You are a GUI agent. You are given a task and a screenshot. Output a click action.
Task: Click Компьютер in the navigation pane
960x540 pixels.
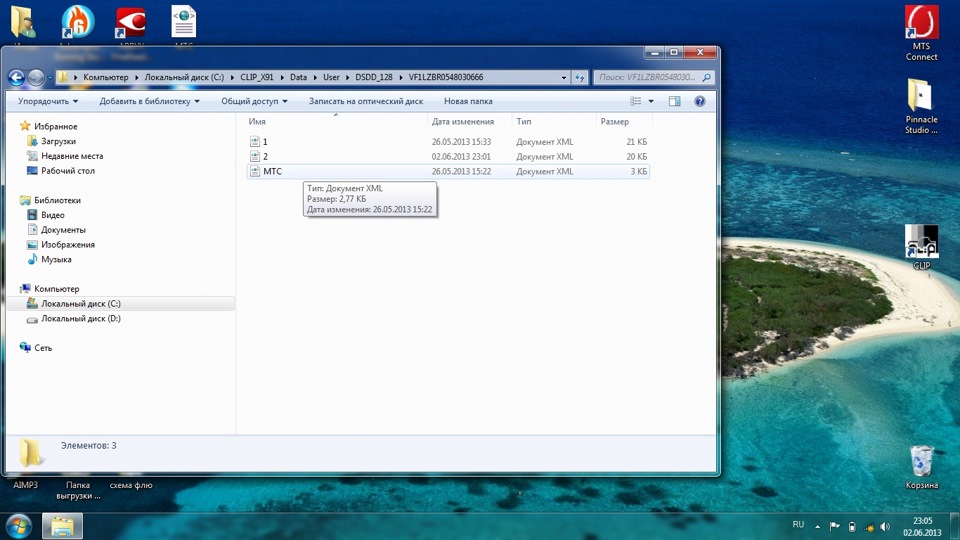(56, 288)
